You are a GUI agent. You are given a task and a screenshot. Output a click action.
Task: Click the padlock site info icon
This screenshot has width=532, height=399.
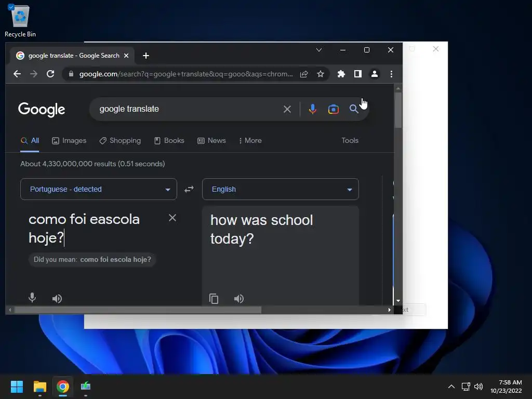(71, 74)
